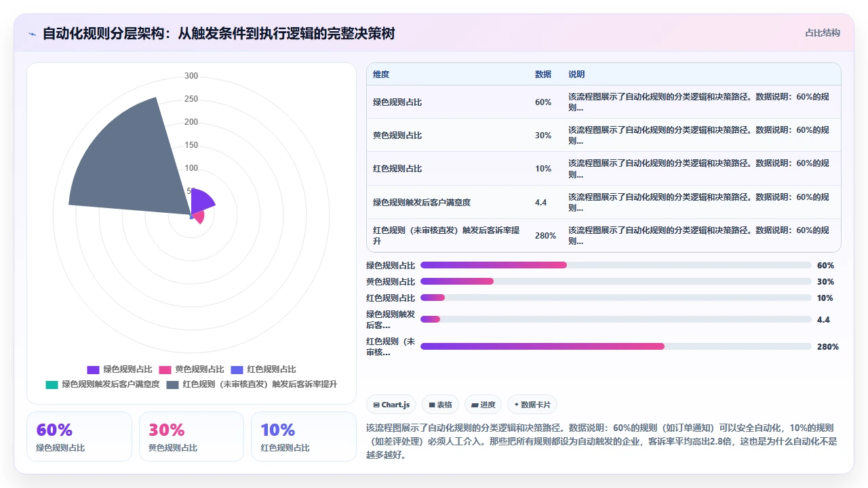Screen dimensions: 868x488
Task: Open the 10% 红色规则占比 data card
Action: (x=304, y=436)
